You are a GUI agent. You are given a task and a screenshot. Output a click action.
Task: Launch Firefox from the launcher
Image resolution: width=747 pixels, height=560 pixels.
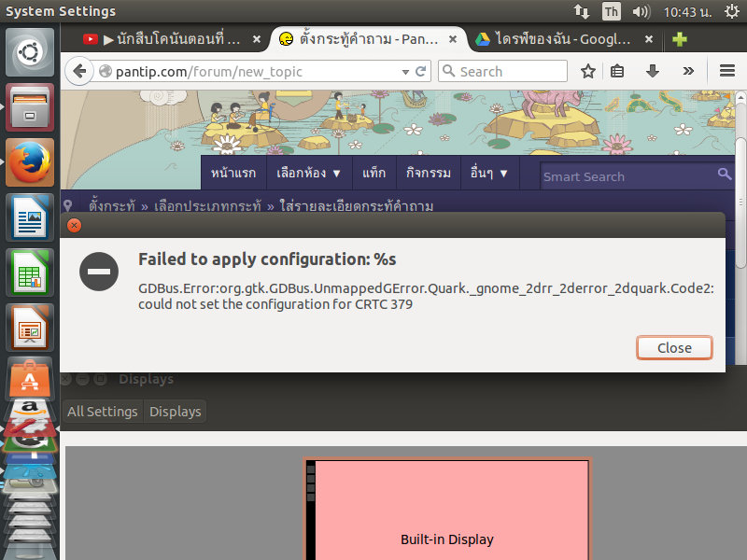click(x=30, y=162)
